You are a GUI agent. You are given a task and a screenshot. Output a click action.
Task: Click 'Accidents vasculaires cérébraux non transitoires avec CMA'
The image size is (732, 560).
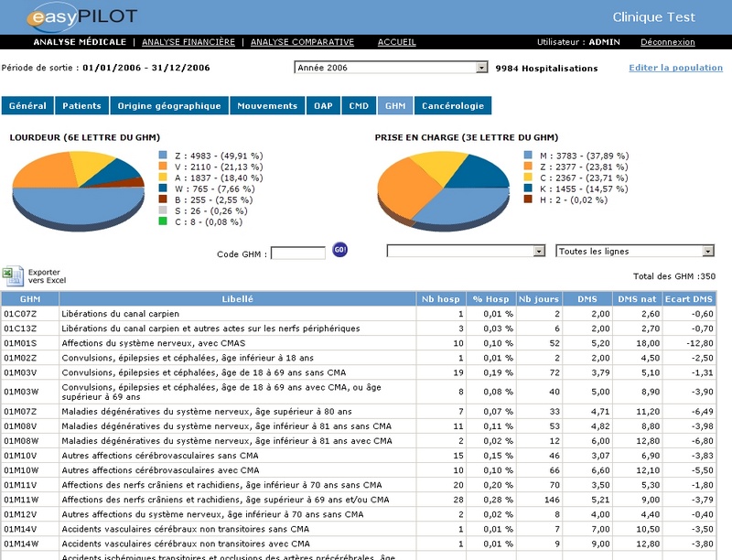coord(186,544)
